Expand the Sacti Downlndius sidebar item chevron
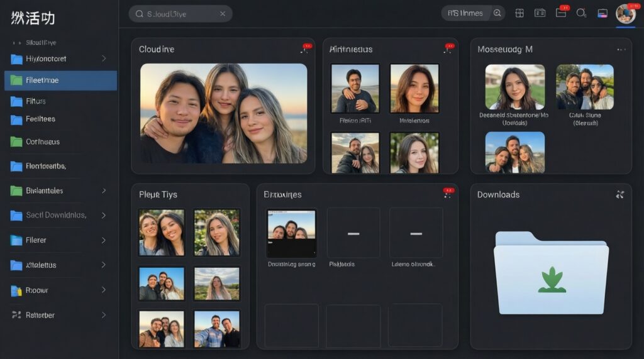The height and width of the screenshot is (359, 644). (104, 215)
